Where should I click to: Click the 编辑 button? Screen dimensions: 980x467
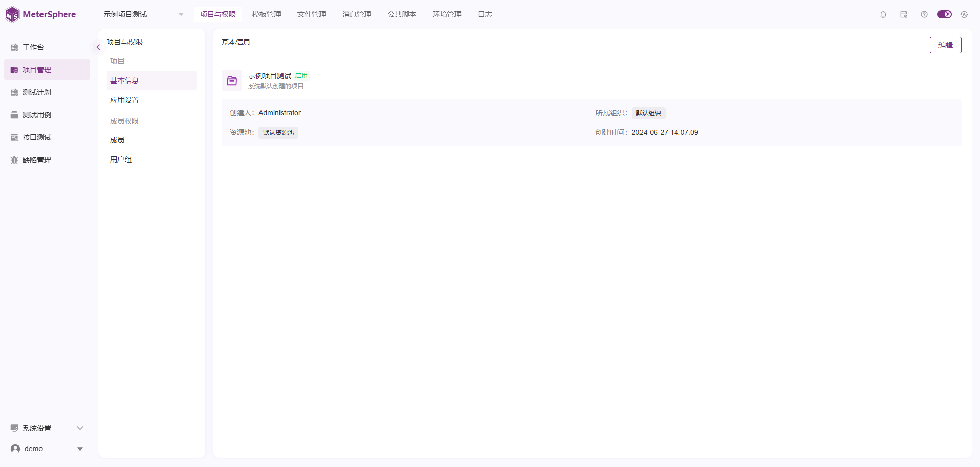[945, 45]
